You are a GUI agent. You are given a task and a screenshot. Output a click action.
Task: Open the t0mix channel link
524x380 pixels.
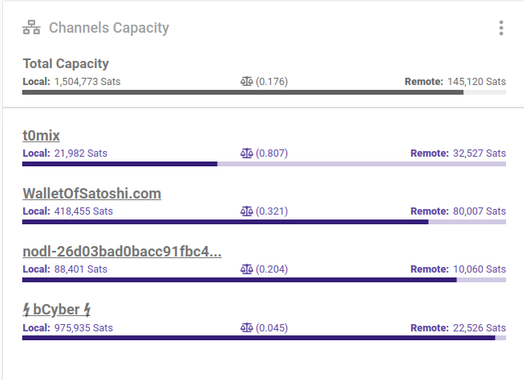[41, 135]
